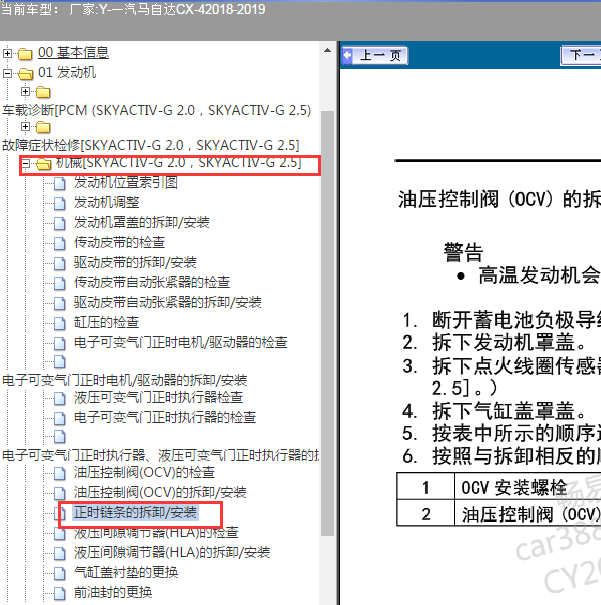
Task: Open 电子可变气门正时执行器、液压可变气门 entry
Action: pyautogui.click(x=160, y=456)
